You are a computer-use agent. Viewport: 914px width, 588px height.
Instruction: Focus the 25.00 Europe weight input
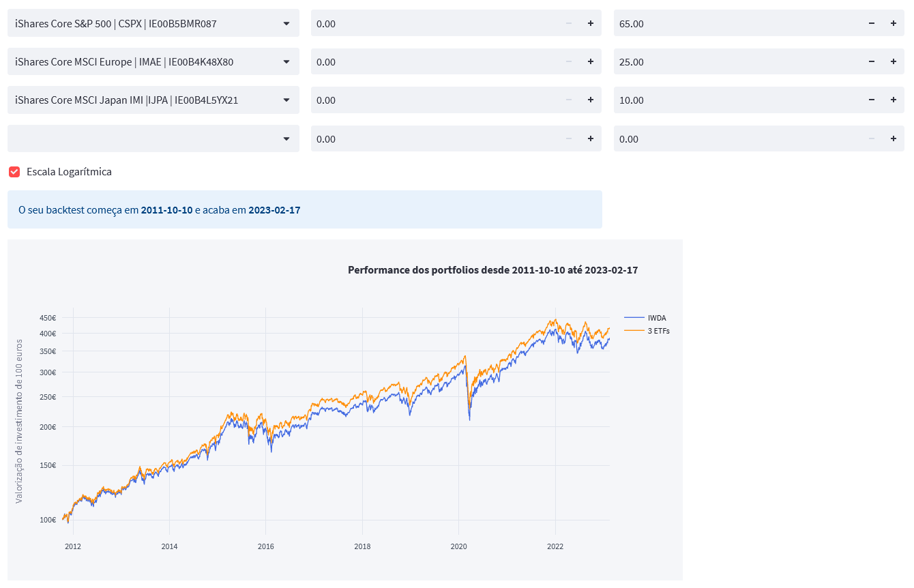coord(737,62)
